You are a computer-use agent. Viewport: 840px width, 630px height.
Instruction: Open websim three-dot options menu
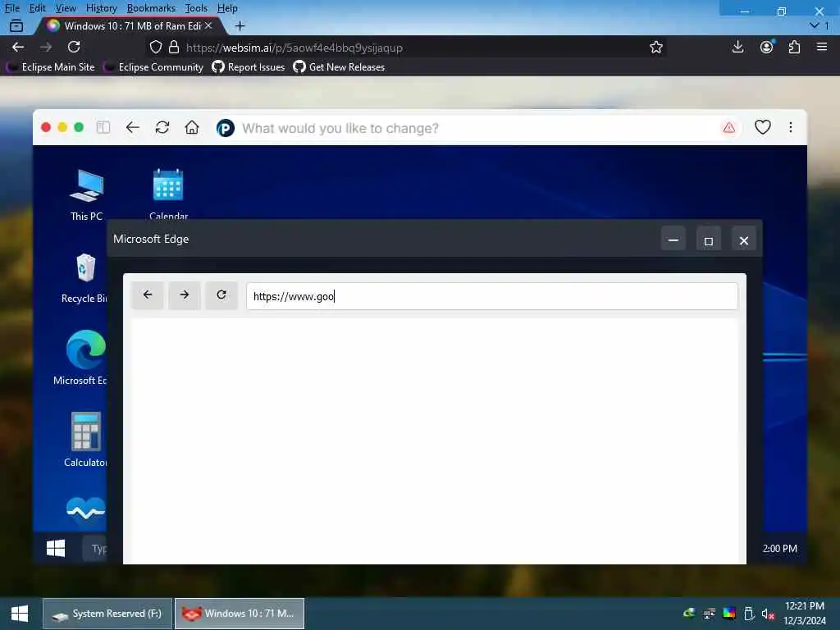(791, 127)
